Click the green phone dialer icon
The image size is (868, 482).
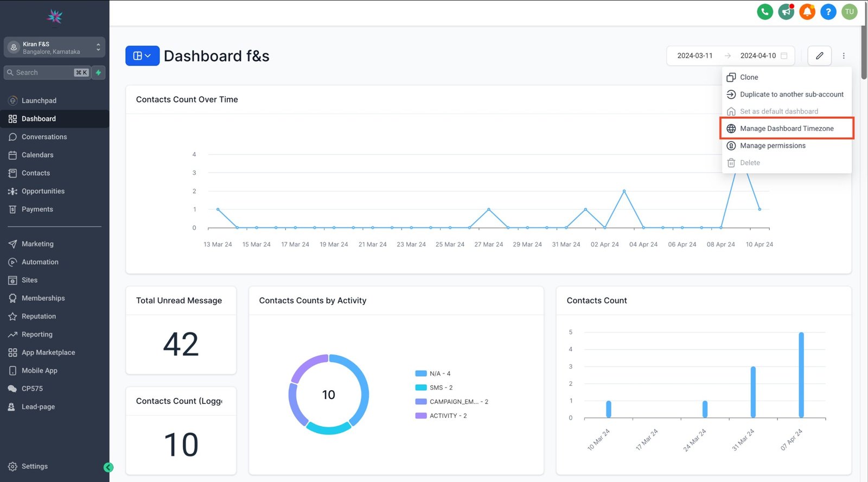(764, 11)
